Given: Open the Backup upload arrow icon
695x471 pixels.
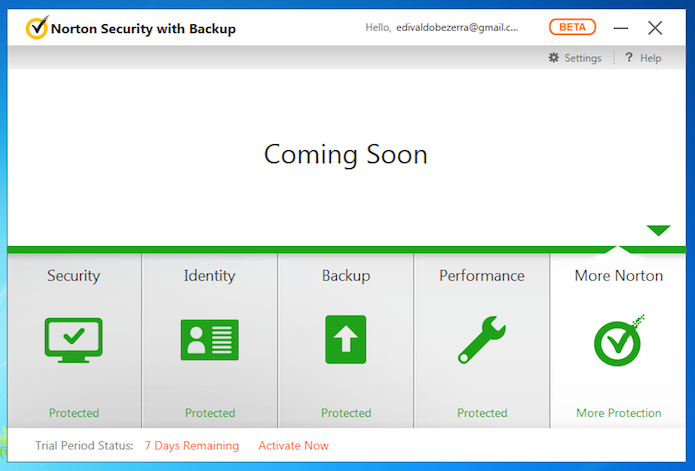Looking at the screenshot, I should pyautogui.click(x=346, y=339).
